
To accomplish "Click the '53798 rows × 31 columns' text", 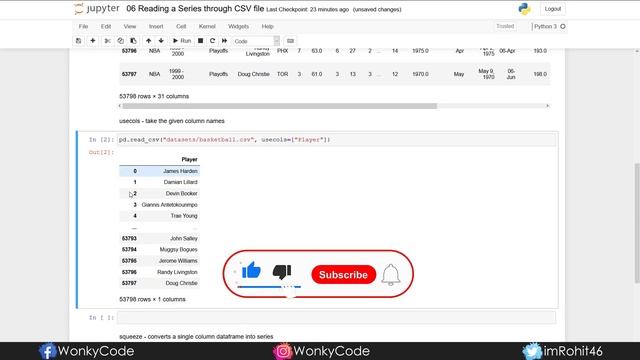I will (154, 96).
